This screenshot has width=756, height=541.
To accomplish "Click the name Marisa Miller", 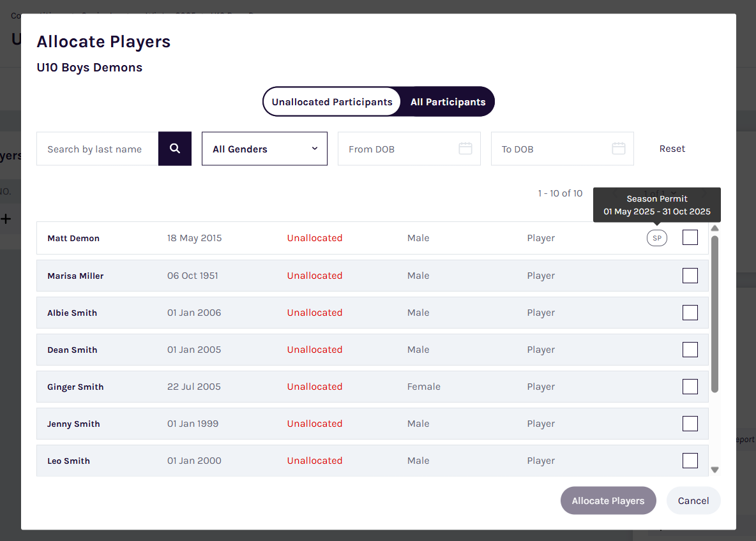I will pos(75,276).
